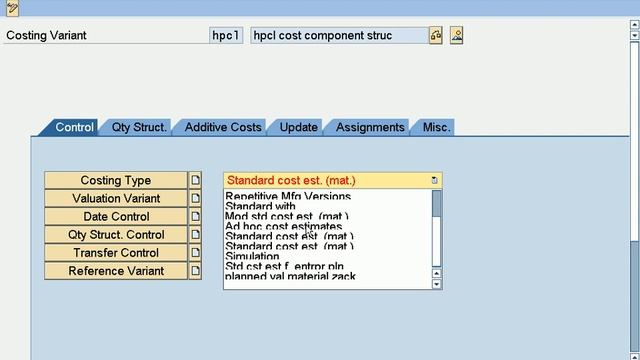Click the Valuation Variant button

click(116, 198)
